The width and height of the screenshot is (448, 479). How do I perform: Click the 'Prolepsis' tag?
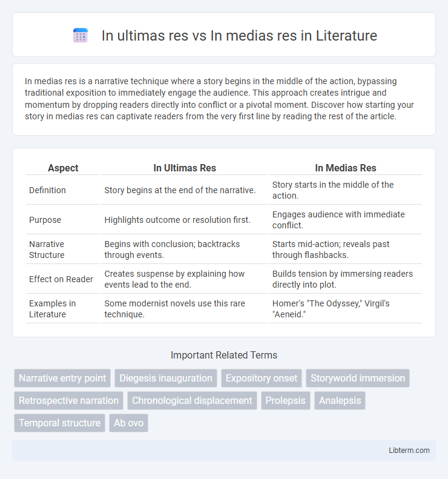[x=286, y=400]
